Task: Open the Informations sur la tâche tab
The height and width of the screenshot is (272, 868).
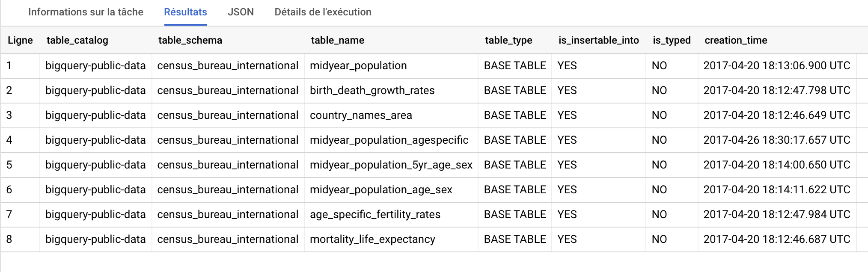Action: coord(86,12)
